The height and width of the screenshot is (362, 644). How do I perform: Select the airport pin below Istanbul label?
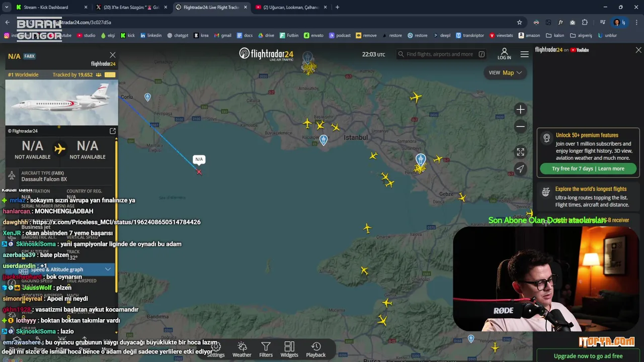tap(324, 140)
